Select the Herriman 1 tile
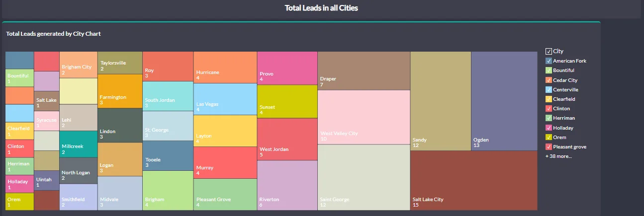The image size is (644, 216). [19, 166]
